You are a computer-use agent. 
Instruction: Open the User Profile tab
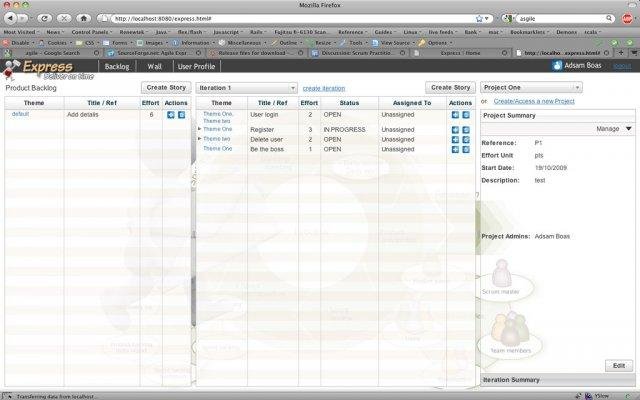point(196,67)
